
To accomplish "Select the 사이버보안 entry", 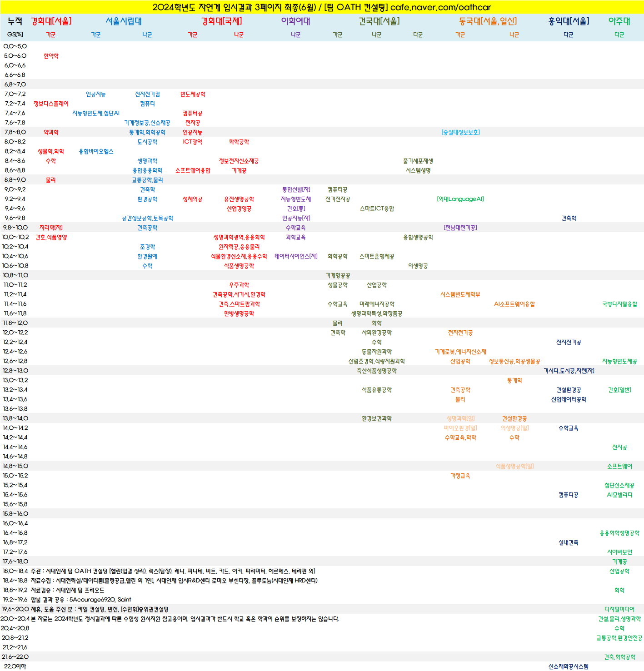I will click(x=619, y=552).
